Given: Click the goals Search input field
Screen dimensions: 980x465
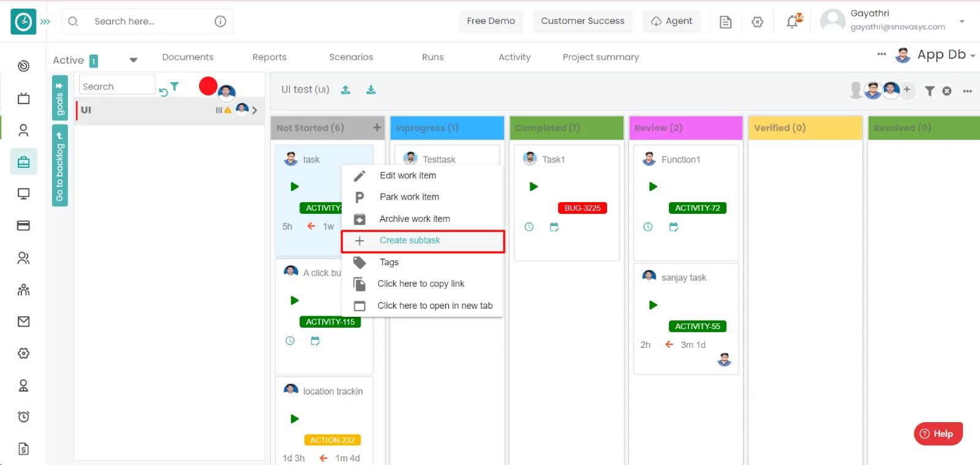Looking at the screenshot, I should 116,86.
